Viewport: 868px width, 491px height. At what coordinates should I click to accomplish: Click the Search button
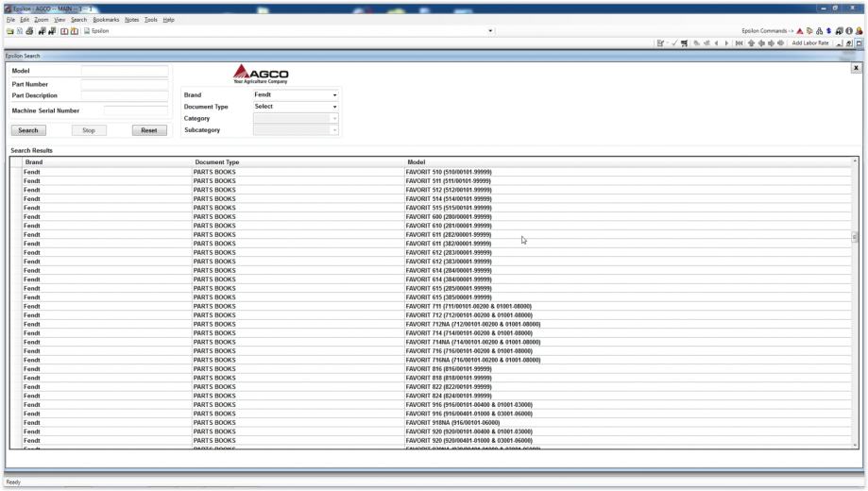(x=28, y=130)
